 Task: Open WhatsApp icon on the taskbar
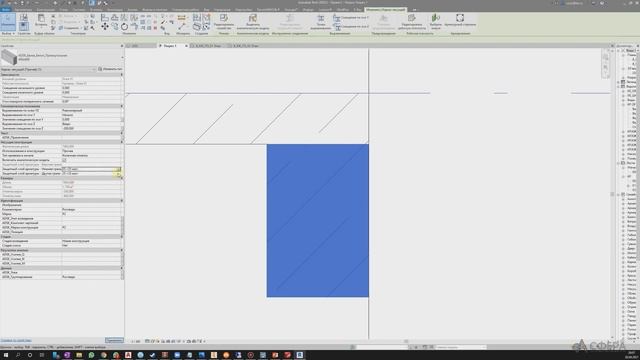click(91, 355)
